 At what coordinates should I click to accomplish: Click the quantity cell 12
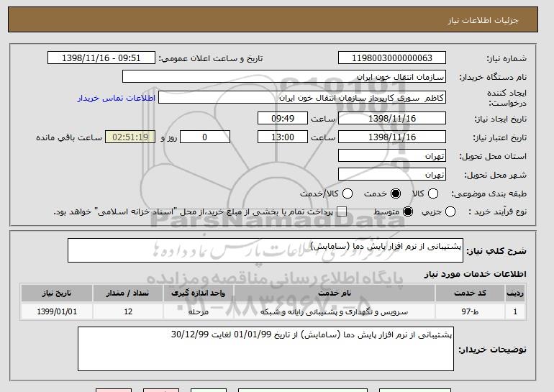127,311
